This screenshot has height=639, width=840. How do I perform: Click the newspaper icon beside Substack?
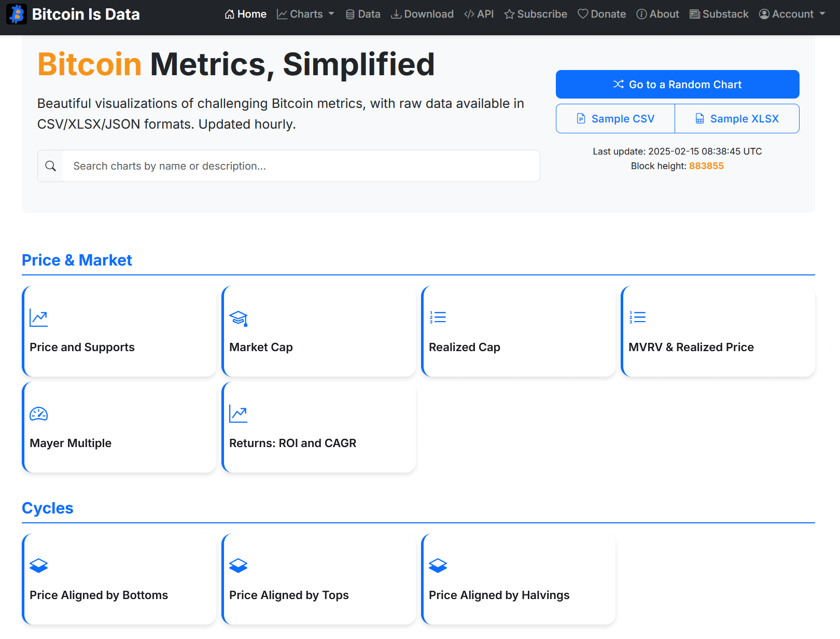(694, 14)
